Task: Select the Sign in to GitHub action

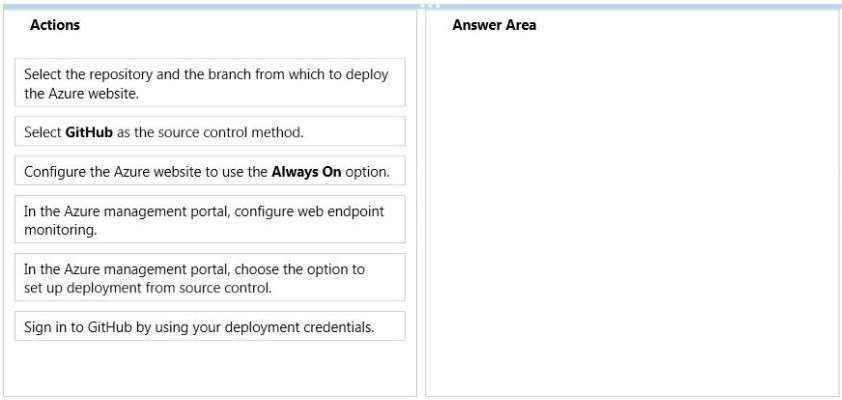Action: tap(210, 326)
